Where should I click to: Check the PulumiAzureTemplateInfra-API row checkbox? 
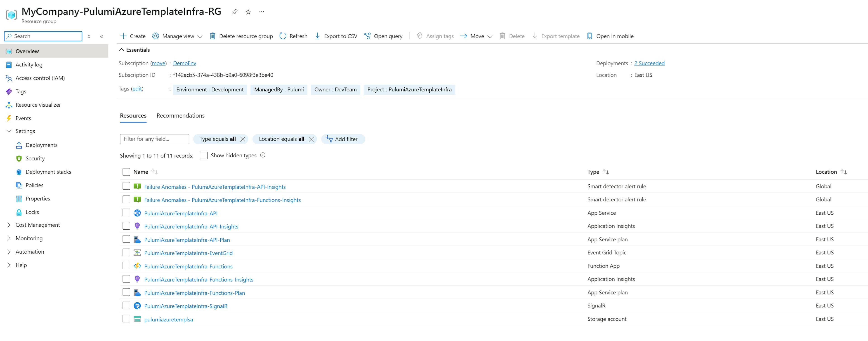coord(126,213)
